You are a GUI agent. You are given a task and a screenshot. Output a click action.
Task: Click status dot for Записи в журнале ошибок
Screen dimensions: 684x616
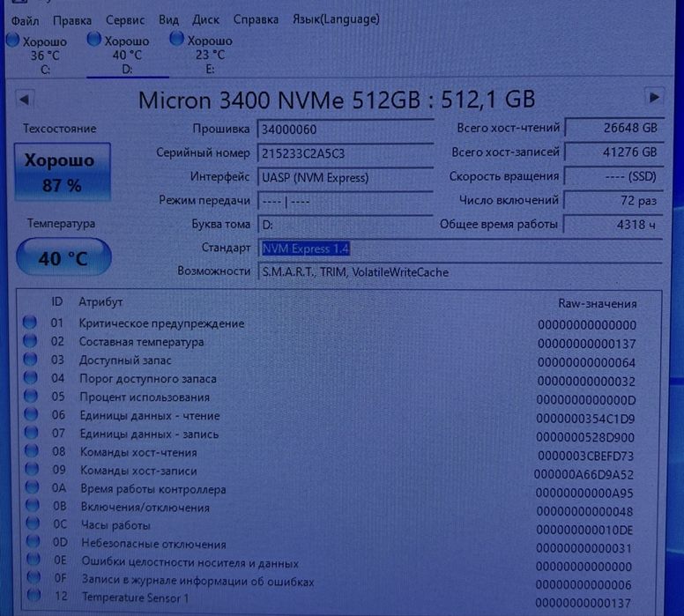pos(34,577)
